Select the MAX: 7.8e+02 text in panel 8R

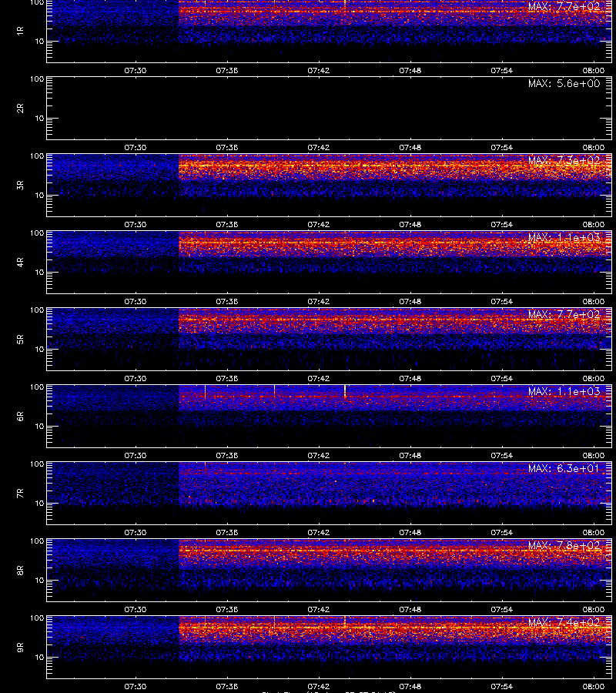pyautogui.click(x=564, y=545)
